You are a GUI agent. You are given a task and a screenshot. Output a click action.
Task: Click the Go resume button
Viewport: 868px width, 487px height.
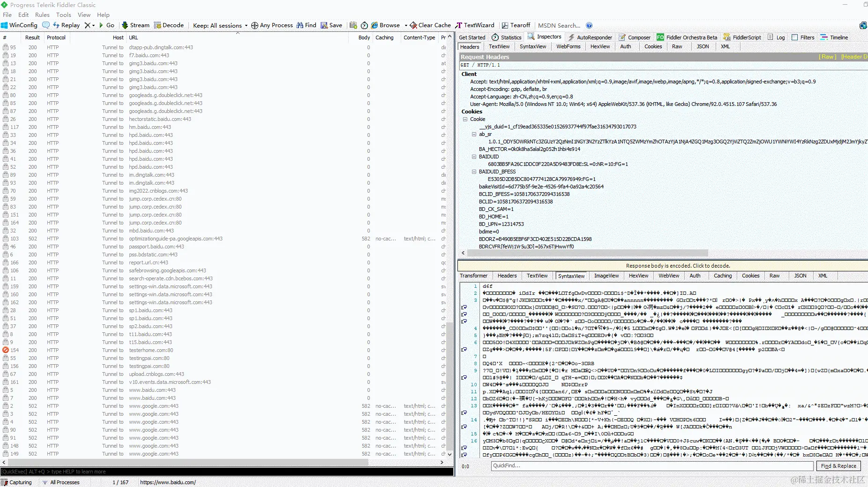106,25
